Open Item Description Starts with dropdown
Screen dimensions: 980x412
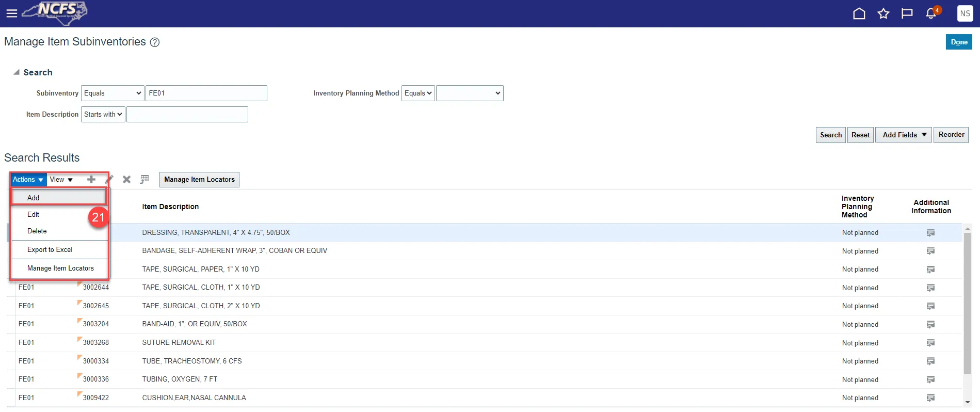tap(103, 114)
